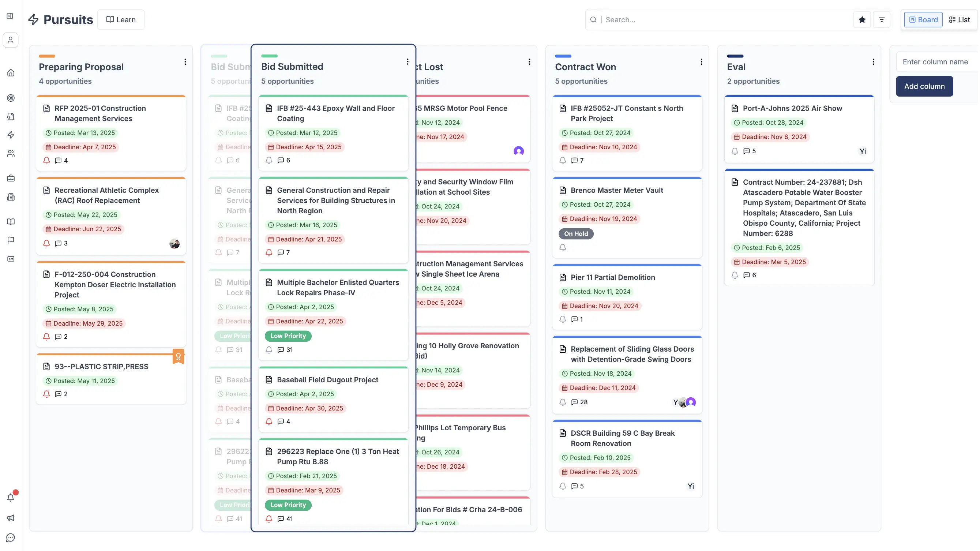Toggle bell on Brenco Master Meter Vault card
The width and height of the screenshot is (980, 551).
click(563, 248)
